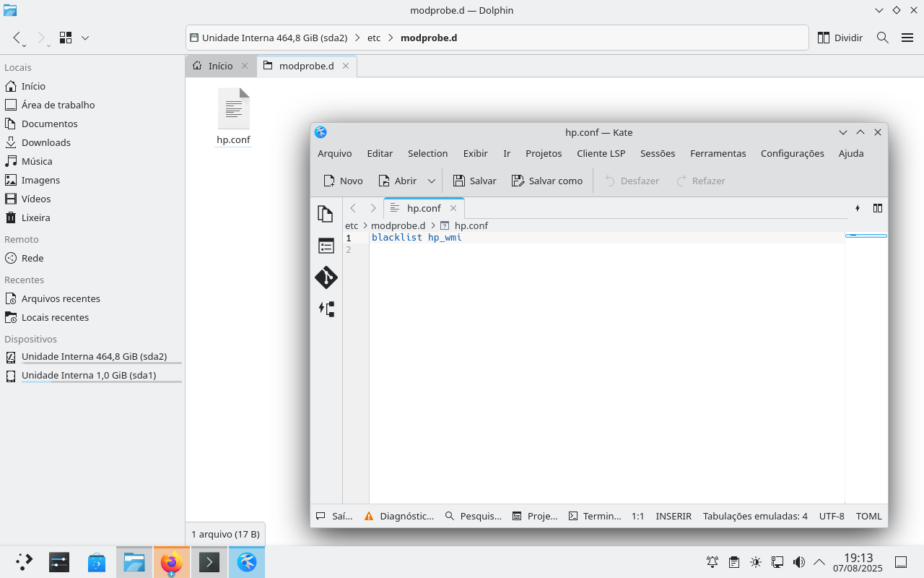Image resolution: width=924 pixels, height=578 pixels.
Task: Switch to the Início tab in Dolphin
Action: (x=220, y=66)
